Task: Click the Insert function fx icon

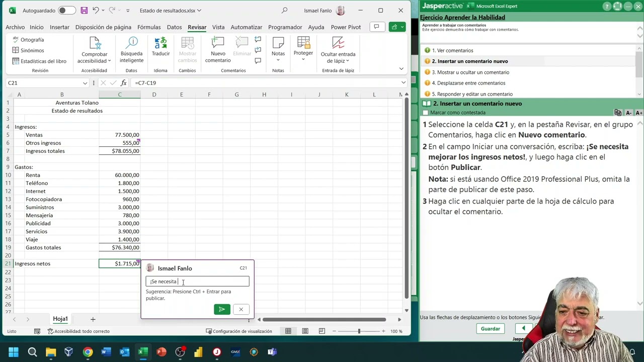Action: pyautogui.click(x=124, y=82)
